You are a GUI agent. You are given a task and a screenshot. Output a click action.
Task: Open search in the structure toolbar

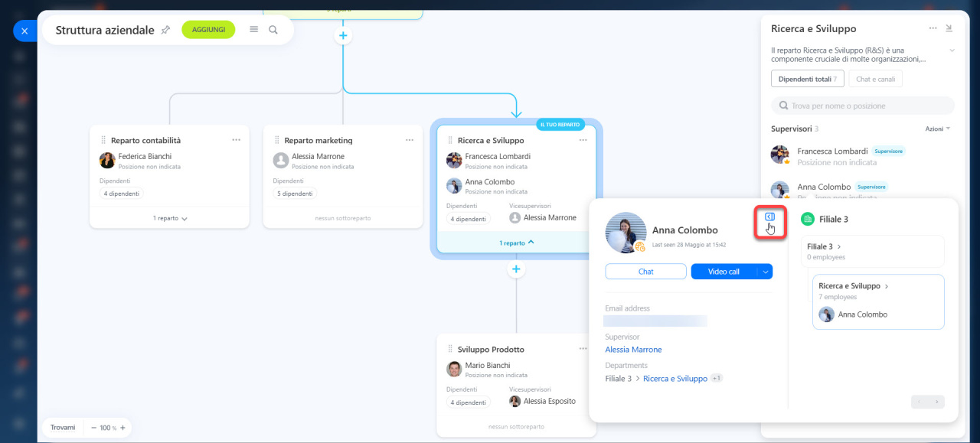273,30
